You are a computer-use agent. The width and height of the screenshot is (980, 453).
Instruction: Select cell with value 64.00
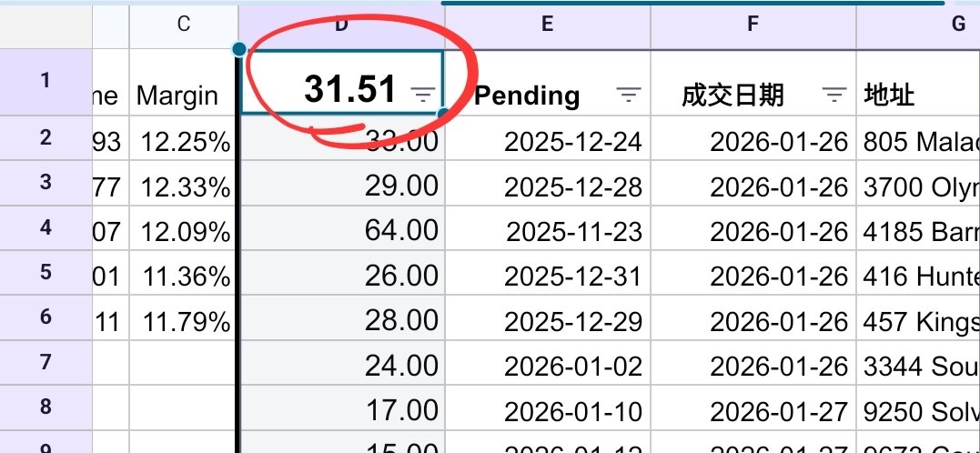coord(342,228)
